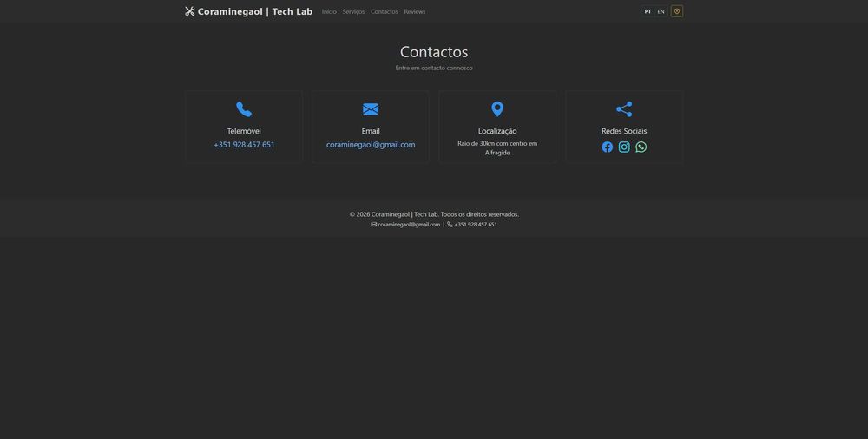Click the blue phone icon in the Telemóvel card

pos(244,109)
